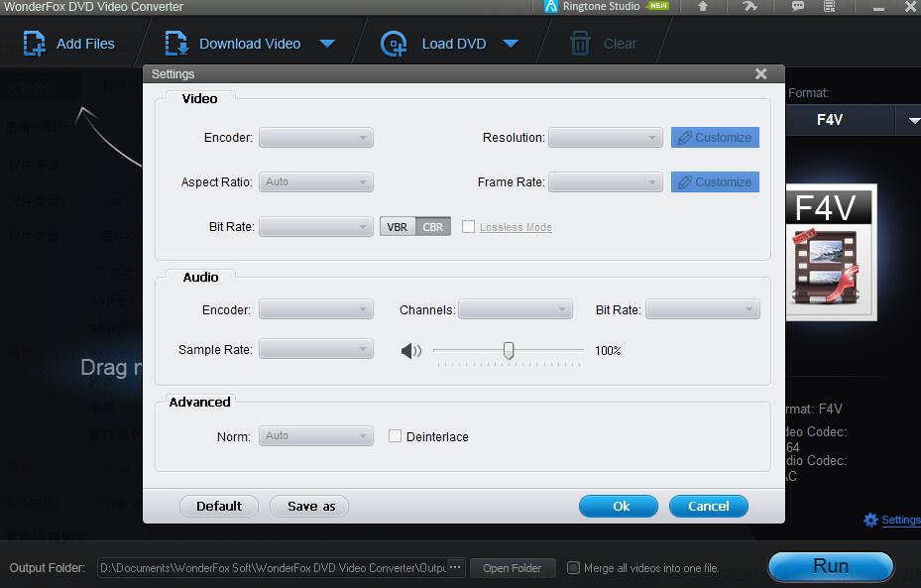921x588 pixels.
Task: Click the browse ellipsis in output folder
Action: click(455, 567)
